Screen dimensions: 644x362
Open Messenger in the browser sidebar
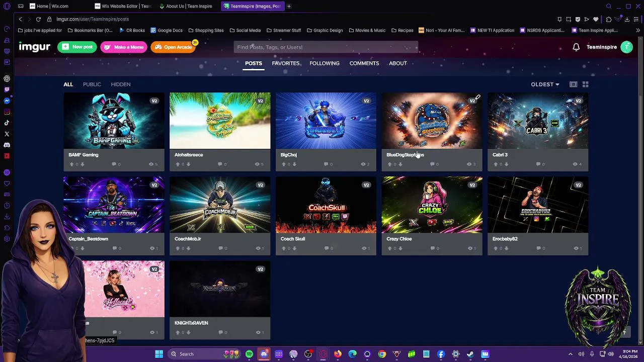[x=7, y=101]
